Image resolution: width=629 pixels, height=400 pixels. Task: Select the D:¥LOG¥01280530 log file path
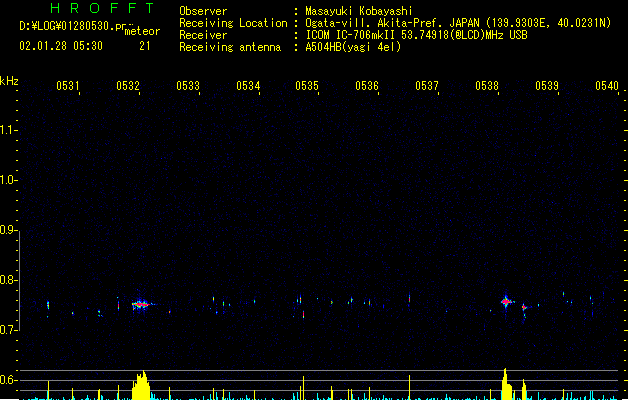coord(76,26)
